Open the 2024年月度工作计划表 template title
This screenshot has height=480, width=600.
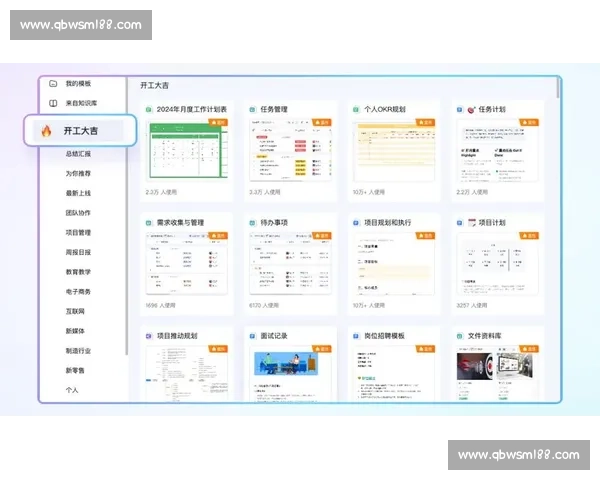(x=192, y=109)
